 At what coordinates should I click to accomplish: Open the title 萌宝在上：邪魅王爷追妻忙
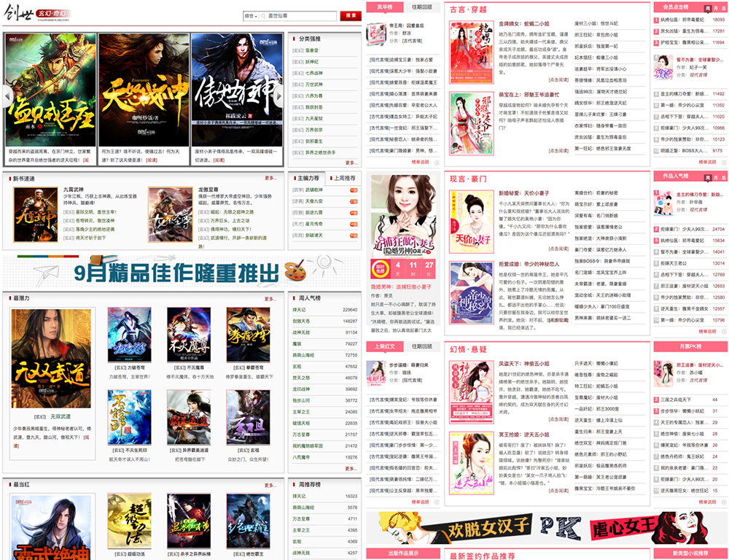coord(529,94)
